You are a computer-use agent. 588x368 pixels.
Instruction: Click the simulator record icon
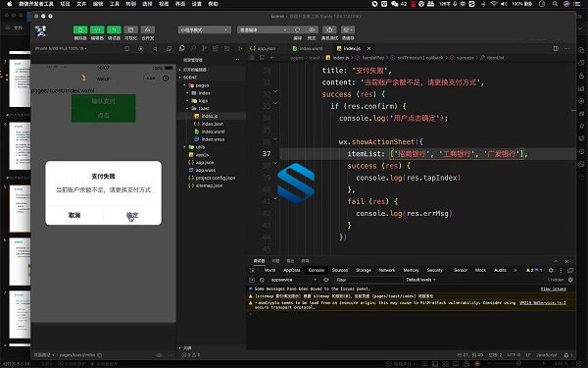pos(141,49)
